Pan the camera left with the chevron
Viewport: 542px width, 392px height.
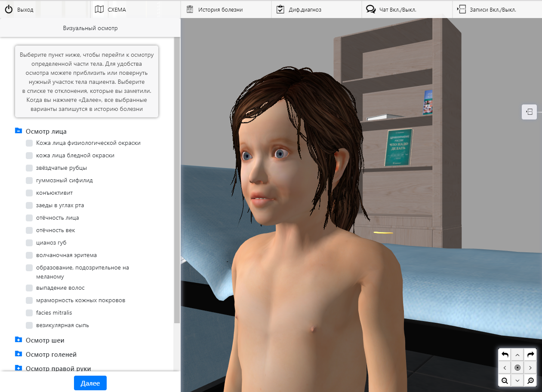(505, 367)
